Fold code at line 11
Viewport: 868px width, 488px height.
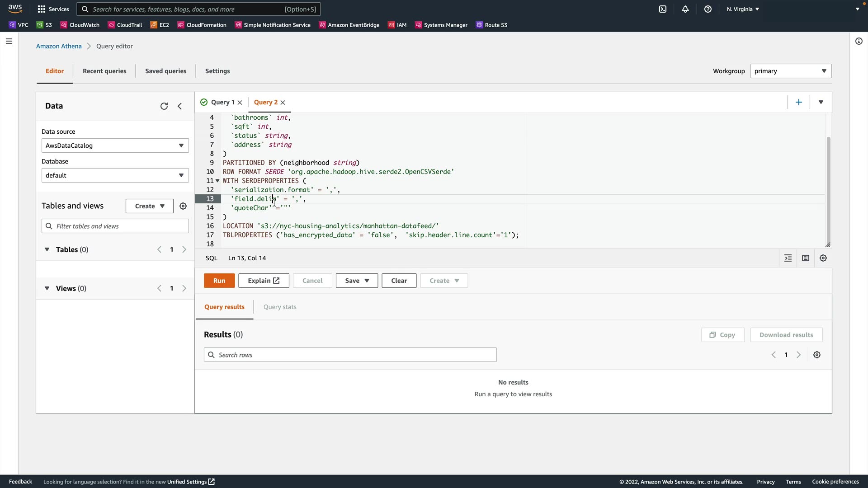tap(217, 181)
